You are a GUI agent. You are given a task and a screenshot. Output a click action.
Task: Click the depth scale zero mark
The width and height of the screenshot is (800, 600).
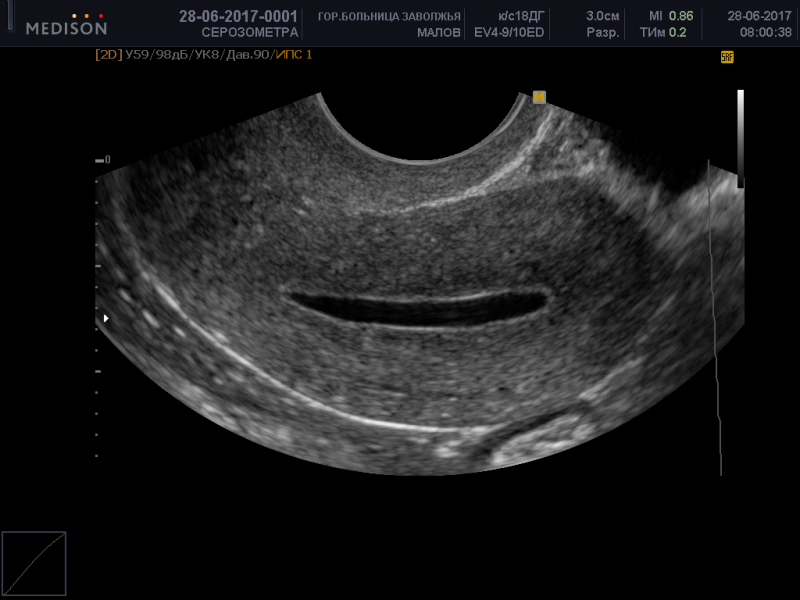tap(103, 160)
